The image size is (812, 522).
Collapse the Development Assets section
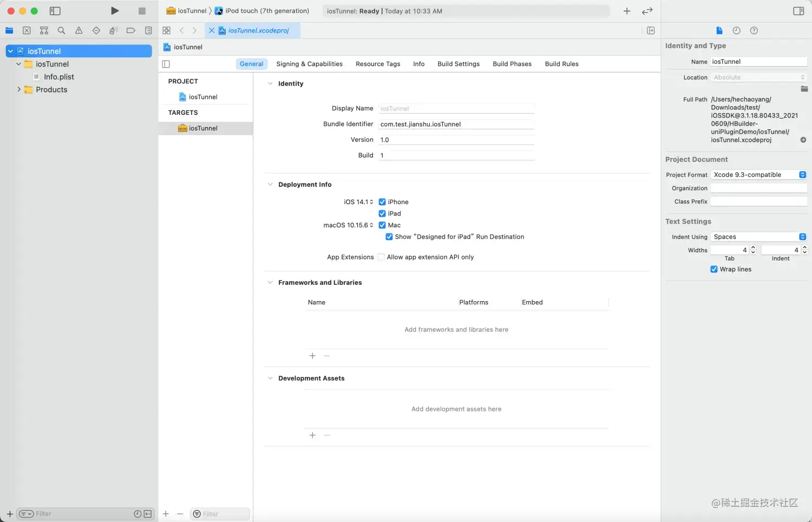coord(270,379)
